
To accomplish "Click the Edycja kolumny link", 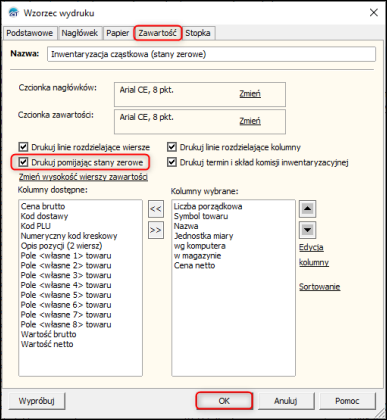I will pos(314,255).
